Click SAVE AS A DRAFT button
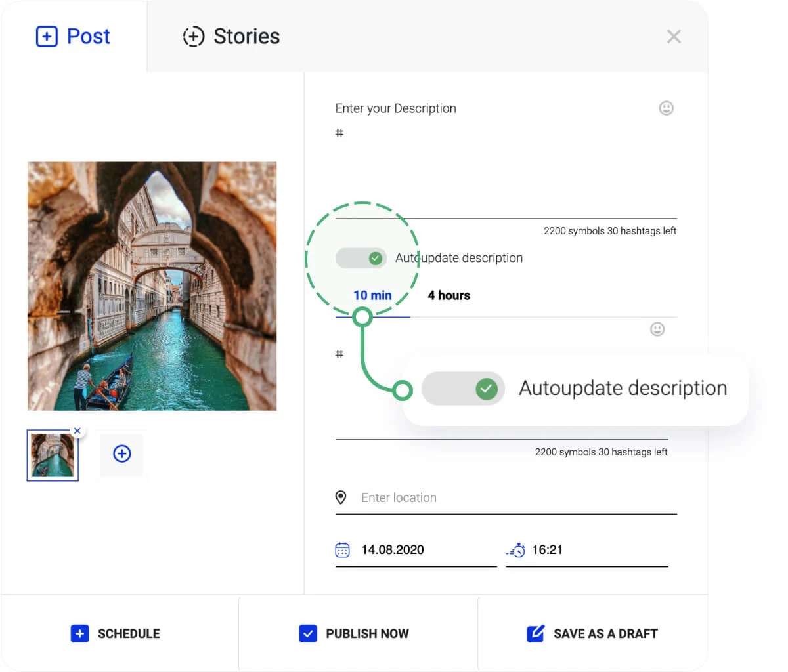The width and height of the screenshot is (788, 672). tap(593, 633)
